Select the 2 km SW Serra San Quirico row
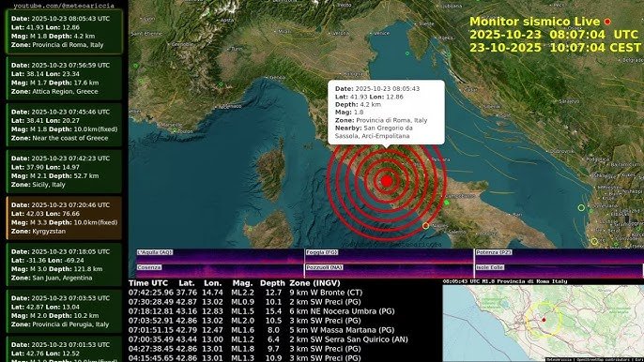The width and height of the screenshot is (644, 362). point(268,339)
